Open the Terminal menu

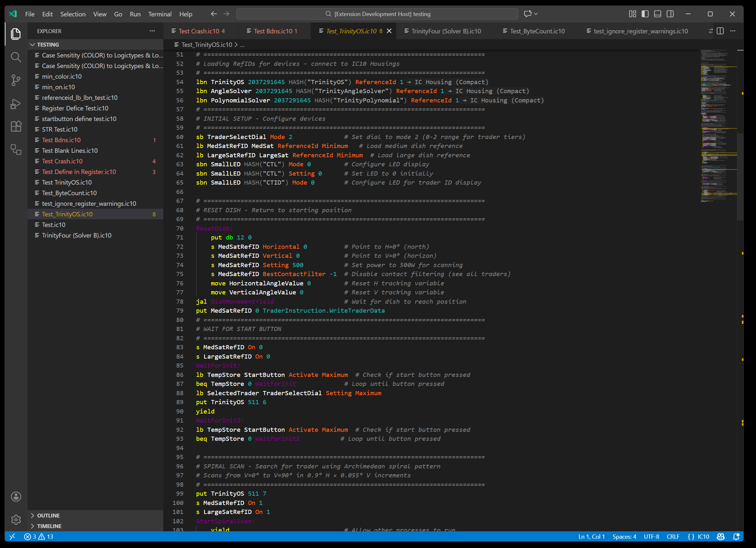(160, 14)
